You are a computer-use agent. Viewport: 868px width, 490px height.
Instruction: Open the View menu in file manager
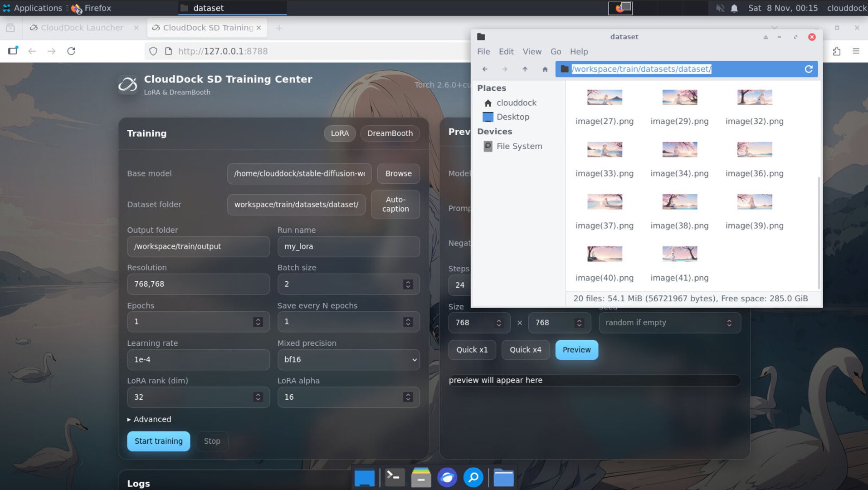pyautogui.click(x=532, y=52)
